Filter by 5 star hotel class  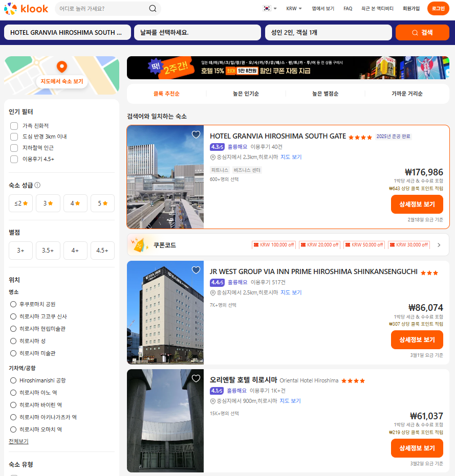(x=102, y=203)
